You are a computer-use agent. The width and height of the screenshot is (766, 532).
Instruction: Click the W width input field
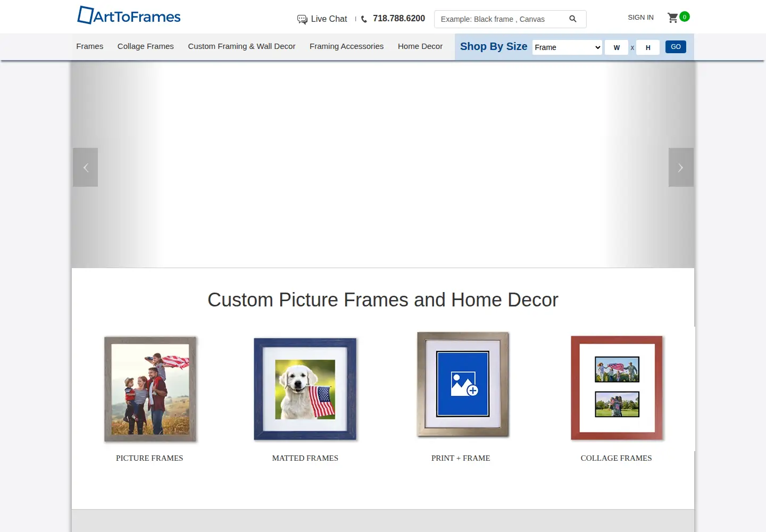point(617,47)
